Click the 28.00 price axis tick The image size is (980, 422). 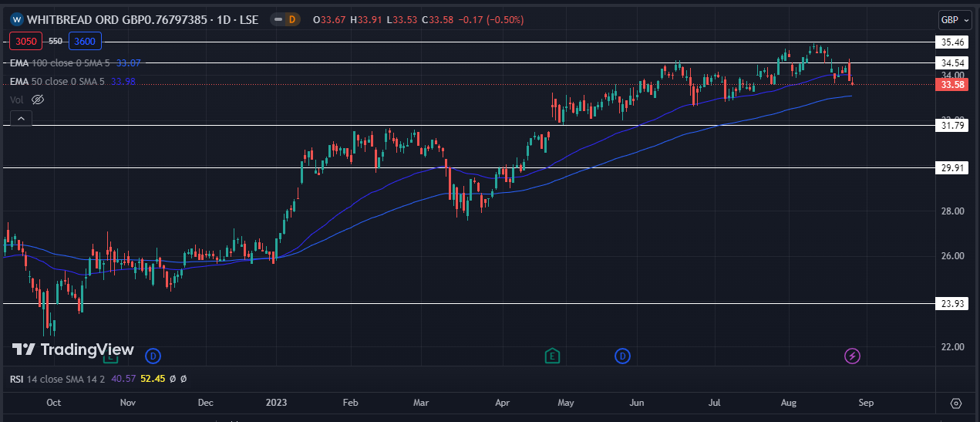coord(953,211)
